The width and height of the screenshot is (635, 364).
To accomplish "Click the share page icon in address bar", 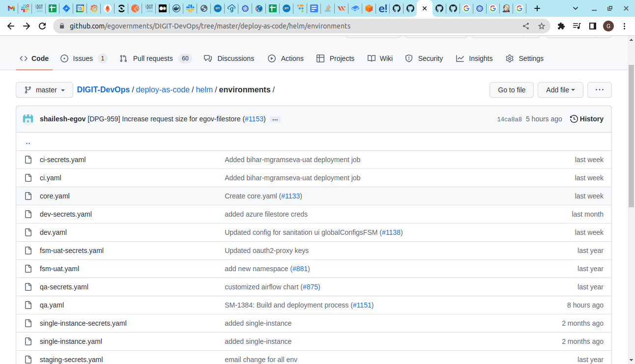I will (x=526, y=26).
